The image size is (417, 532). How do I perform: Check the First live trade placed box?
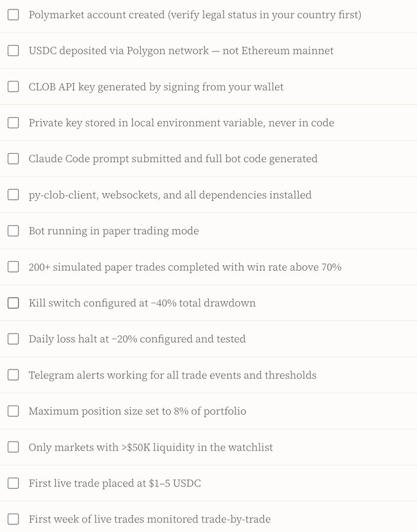point(13,484)
